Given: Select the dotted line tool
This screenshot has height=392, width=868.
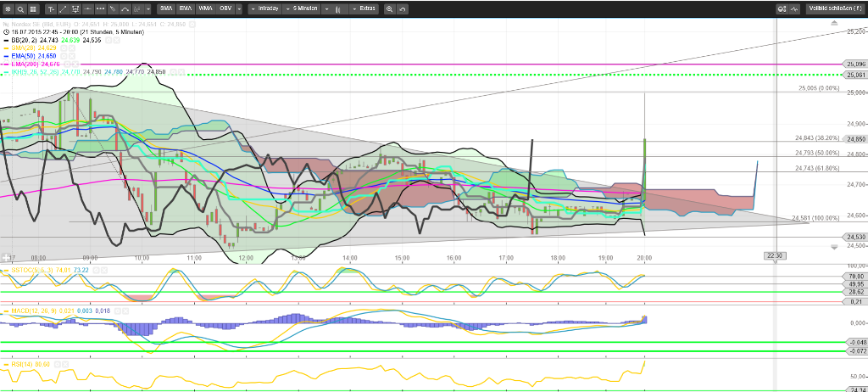Looking at the screenshot, I should pyautogui.click(x=100, y=8).
